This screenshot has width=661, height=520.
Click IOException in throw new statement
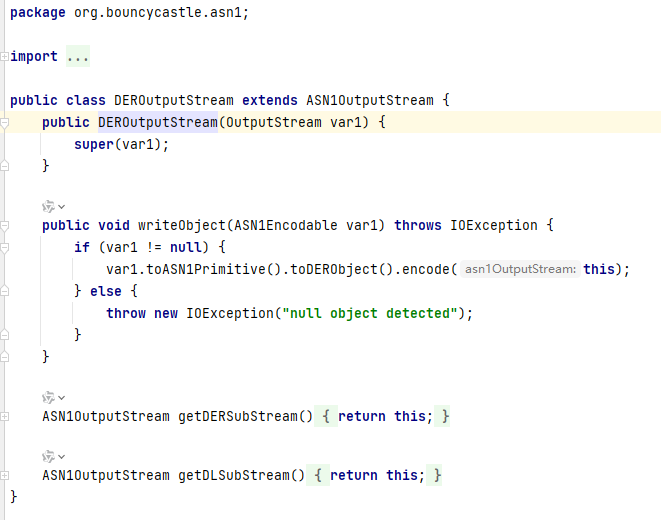pyautogui.click(x=230, y=314)
